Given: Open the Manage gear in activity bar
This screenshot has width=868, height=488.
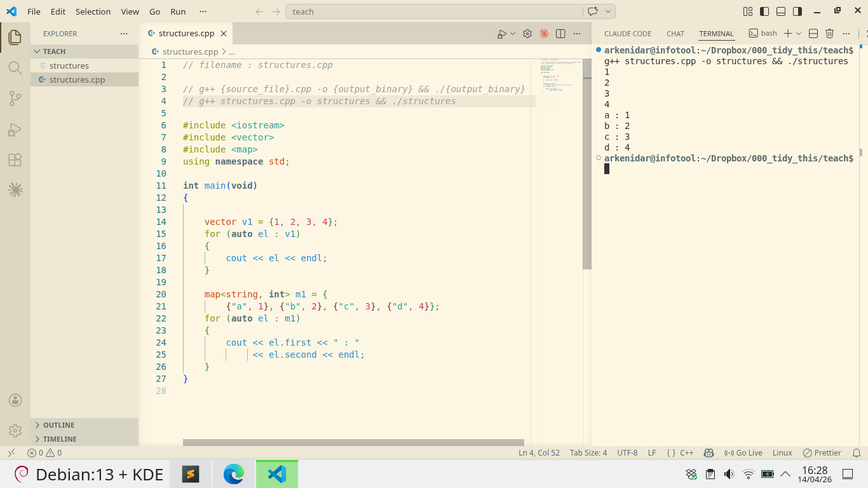Looking at the screenshot, I should click(x=15, y=430).
